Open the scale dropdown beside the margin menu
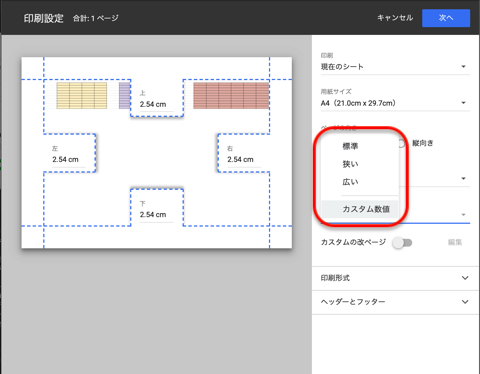Image resolution: width=480 pixels, height=374 pixels. pos(463,179)
